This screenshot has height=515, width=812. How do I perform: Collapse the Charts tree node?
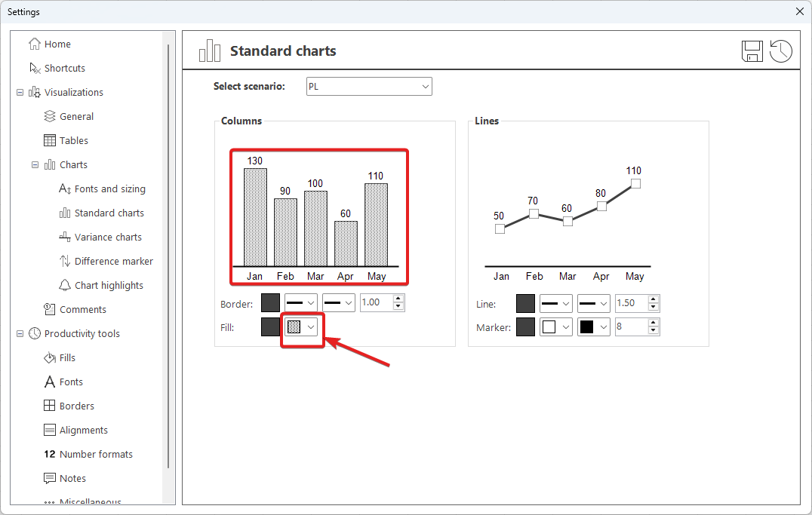[x=35, y=164]
